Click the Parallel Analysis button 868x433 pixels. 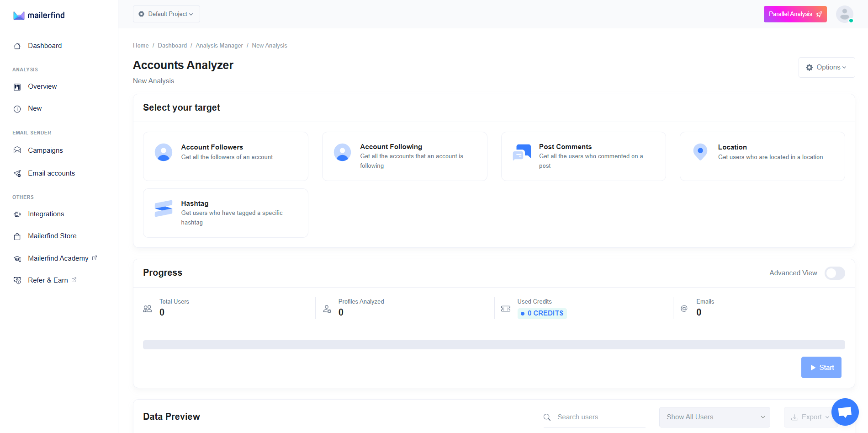795,14
